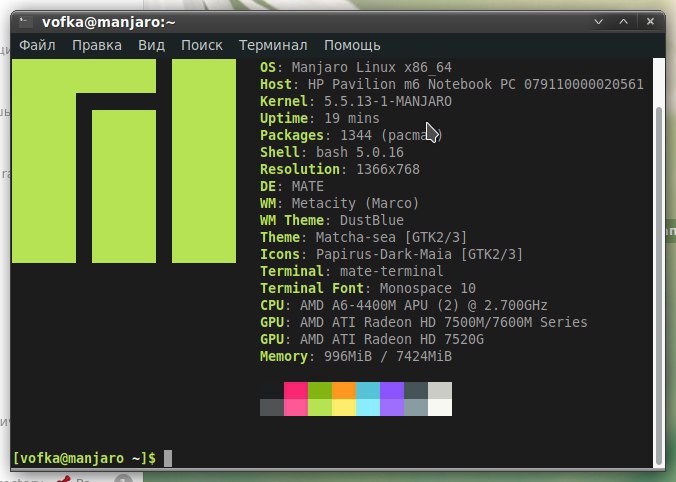Open the Правка menu

[97, 45]
